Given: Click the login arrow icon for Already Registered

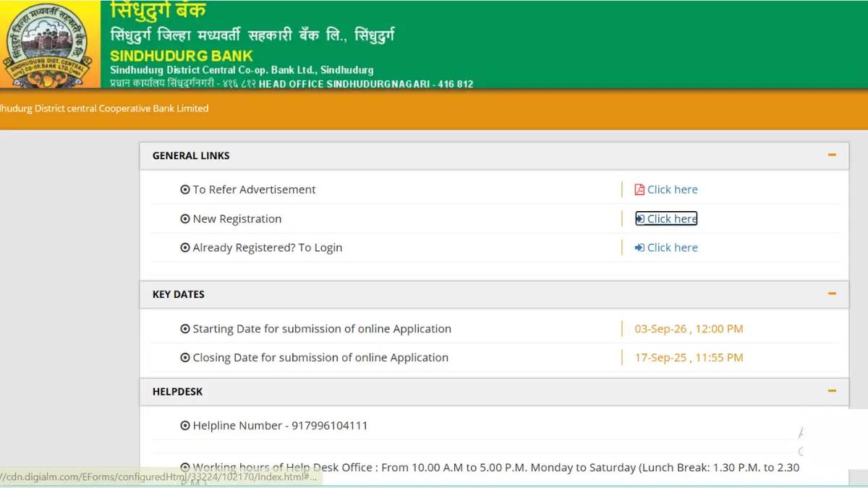Looking at the screenshot, I should (x=639, y=247).
